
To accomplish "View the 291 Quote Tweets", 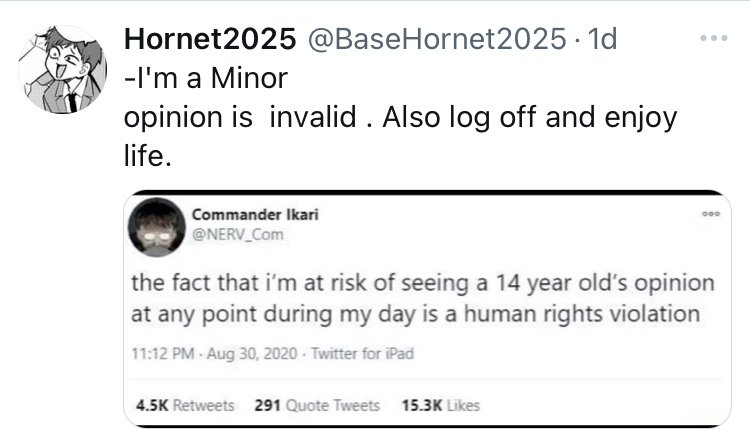I will [x=317, y=405].
